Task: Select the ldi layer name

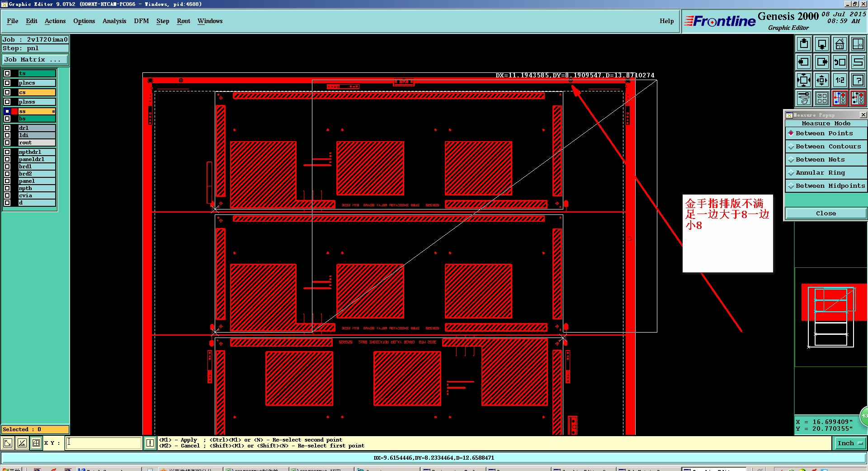Action: (37, 135)
